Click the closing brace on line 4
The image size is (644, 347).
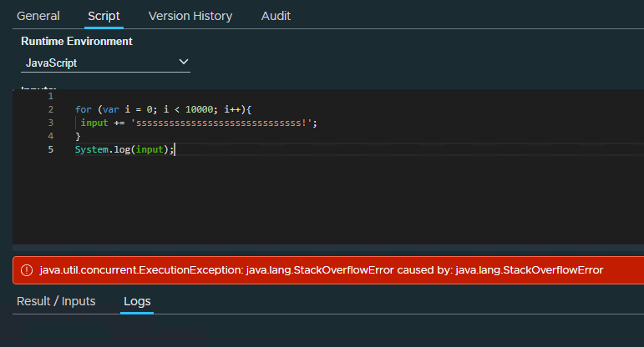[x=78, y=136]
